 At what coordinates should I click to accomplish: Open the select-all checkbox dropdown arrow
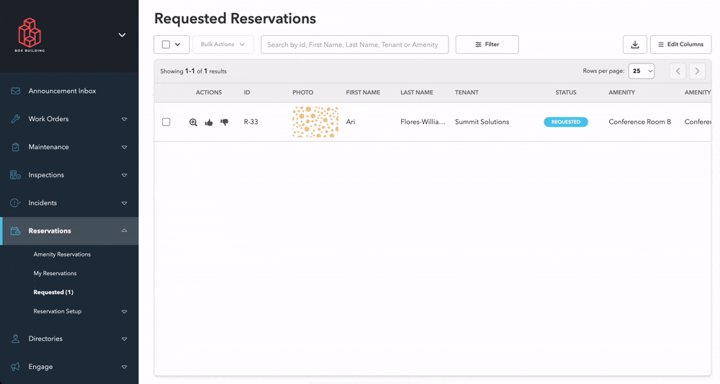178,45
